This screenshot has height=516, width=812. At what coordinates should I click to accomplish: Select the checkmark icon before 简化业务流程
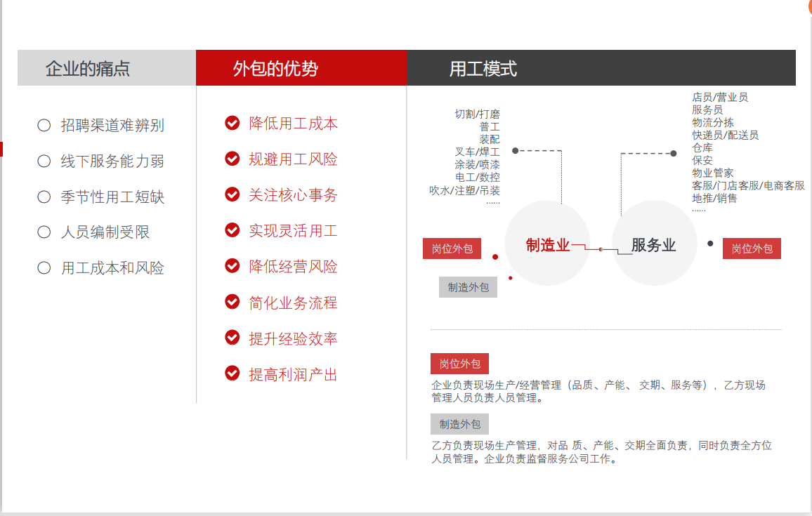(233, 302)
